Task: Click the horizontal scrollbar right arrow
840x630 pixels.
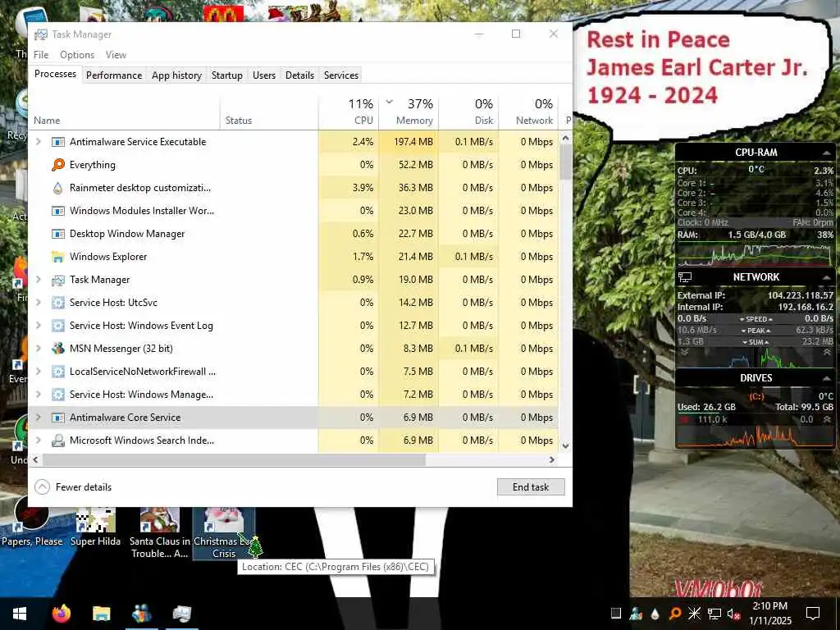Action: 552,460
